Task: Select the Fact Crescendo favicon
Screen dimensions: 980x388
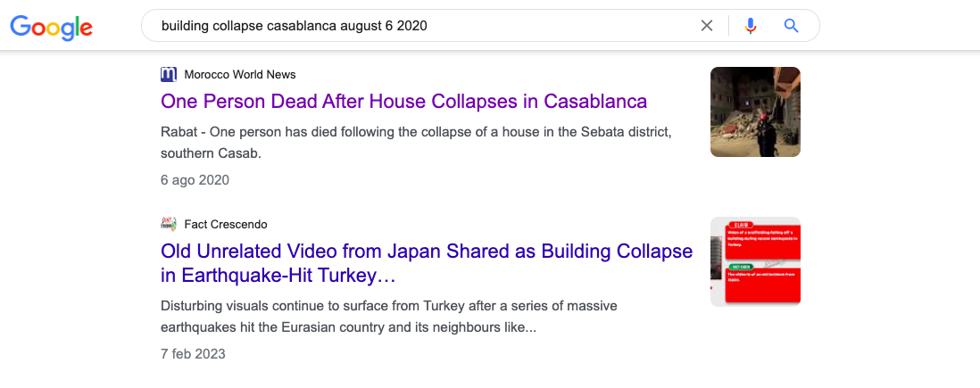Action: pos(169,224)
